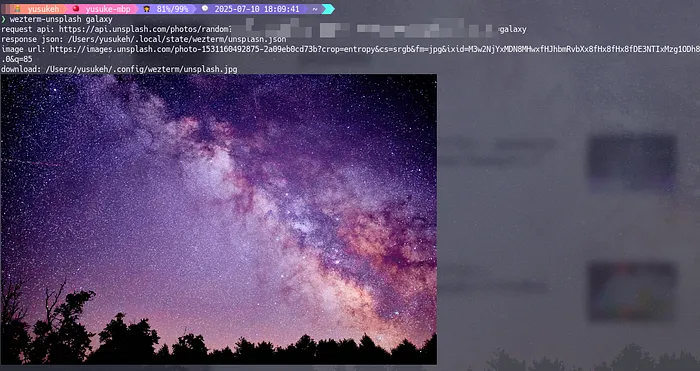Click the user emoji icon before yusukeh
Screen dimensions: 700x371
(x=17, y=8)
